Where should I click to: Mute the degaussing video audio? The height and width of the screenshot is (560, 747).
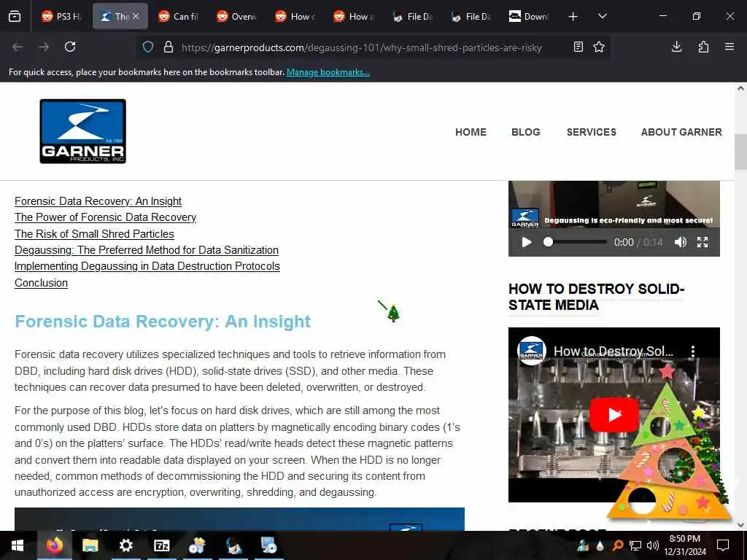tap(681, 242)
